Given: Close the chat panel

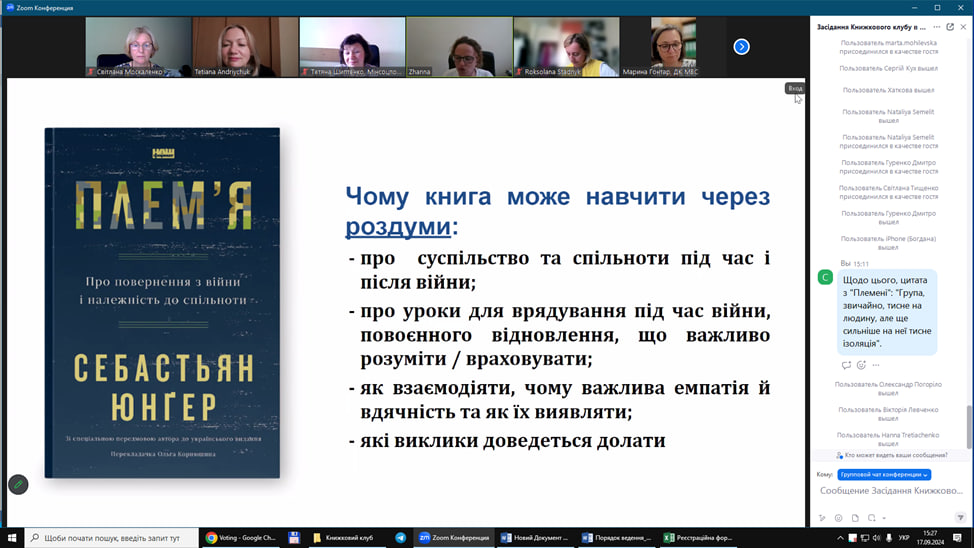Looking at the screenshot, I should tap(963, 27).
